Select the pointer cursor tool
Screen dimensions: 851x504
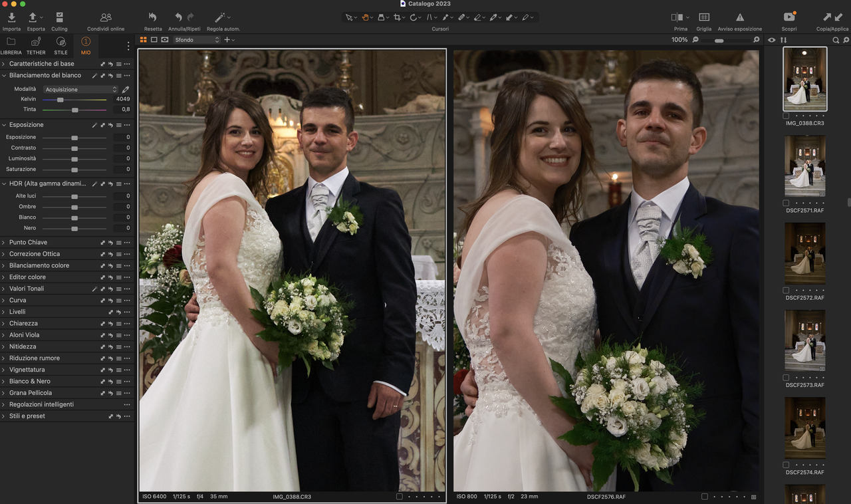click(x=349, y=17)
